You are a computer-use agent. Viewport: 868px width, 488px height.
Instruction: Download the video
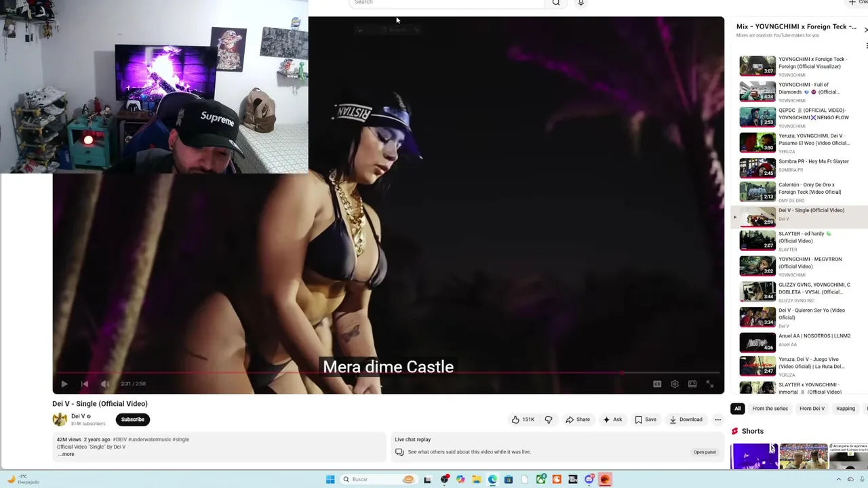click(686, 420)
